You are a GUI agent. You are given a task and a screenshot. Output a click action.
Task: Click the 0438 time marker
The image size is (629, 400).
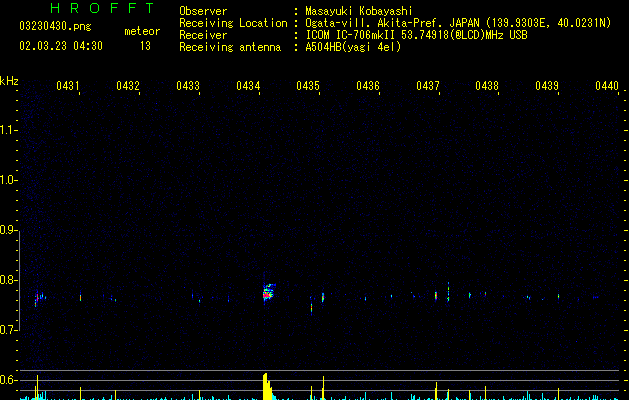[x=487, y=86]
